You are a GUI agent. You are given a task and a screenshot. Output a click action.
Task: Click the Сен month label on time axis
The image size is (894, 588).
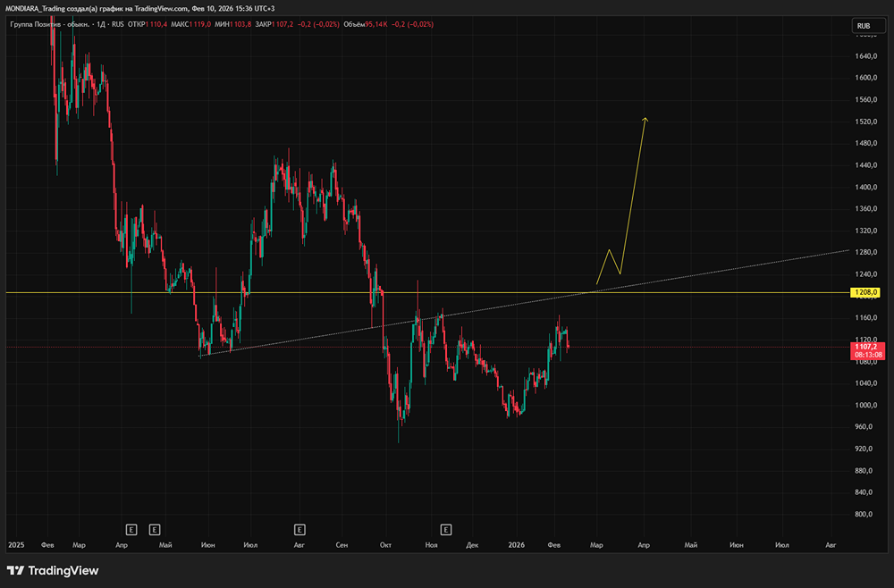click(342, 545)
